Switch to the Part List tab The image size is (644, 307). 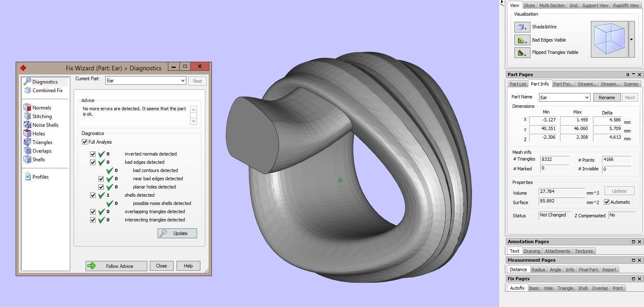(518, 84)
